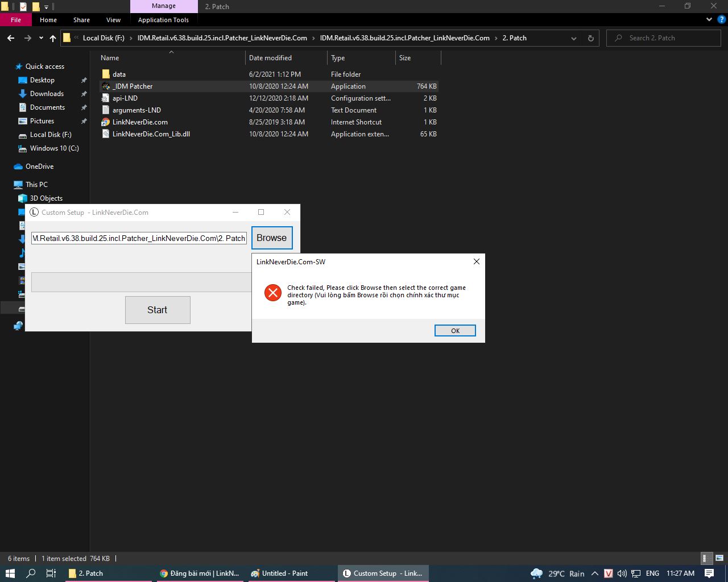Click the api-LND configuration file icon
This screenshot has height=582, width=728.
click(106, 98)
